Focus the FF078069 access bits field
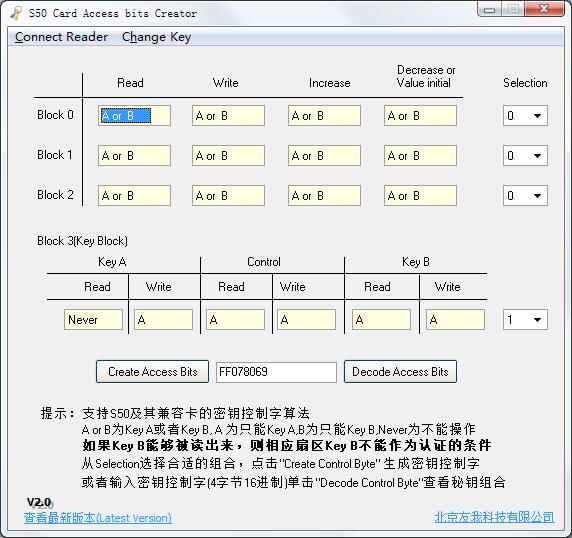This screenshot has height=538, width=572. pos(276,372)
